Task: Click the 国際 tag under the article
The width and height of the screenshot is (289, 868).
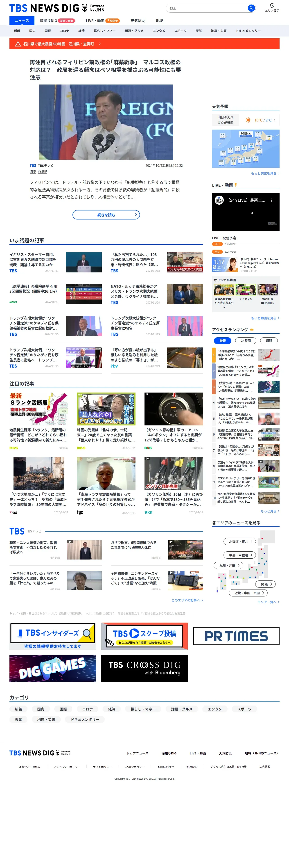Action: click(33, 171)
